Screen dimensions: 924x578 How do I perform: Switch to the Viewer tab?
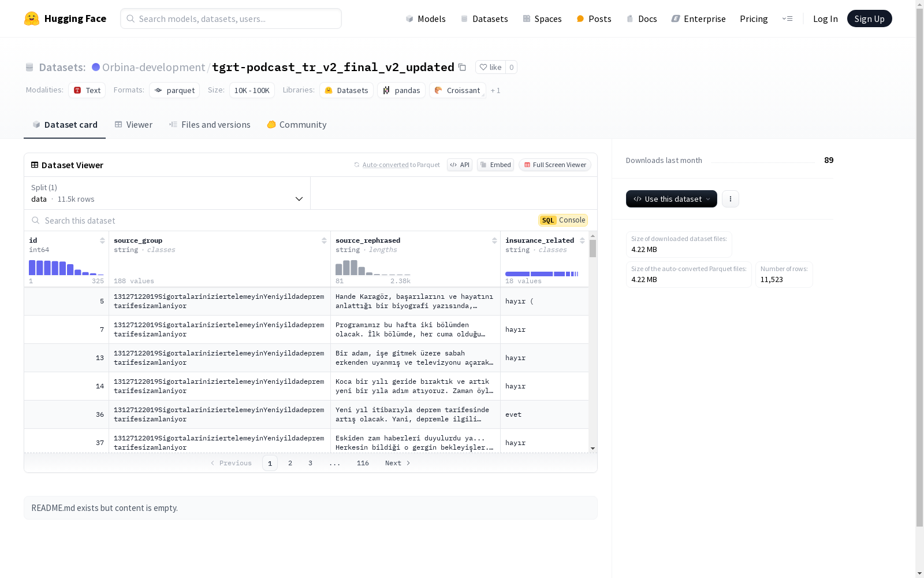[x=133, y=125]
